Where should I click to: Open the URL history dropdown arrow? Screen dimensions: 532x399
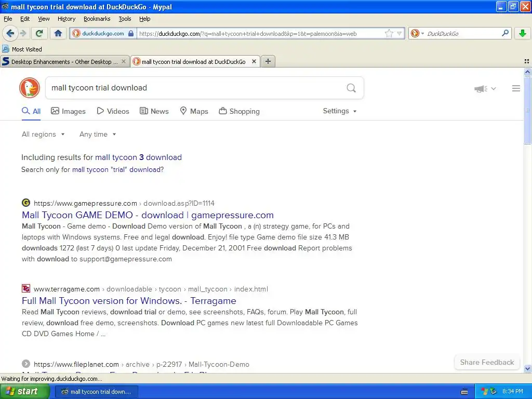coord(400,33)
